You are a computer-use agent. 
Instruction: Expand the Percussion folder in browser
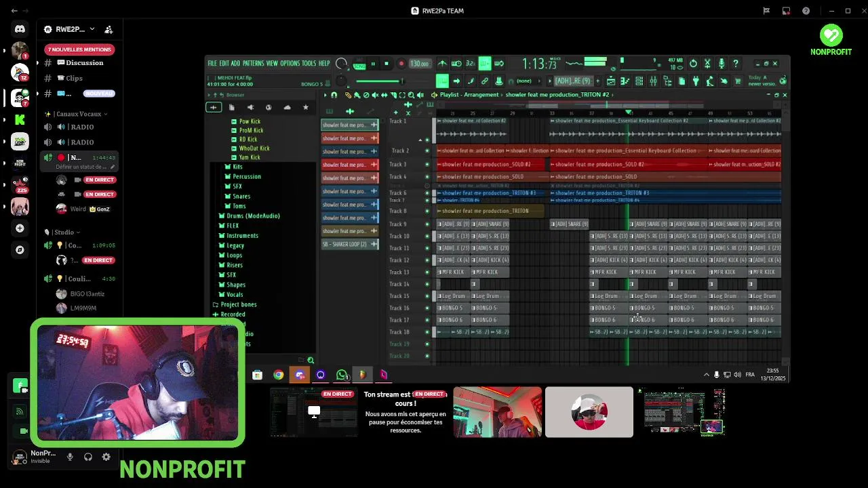(243, 176)
